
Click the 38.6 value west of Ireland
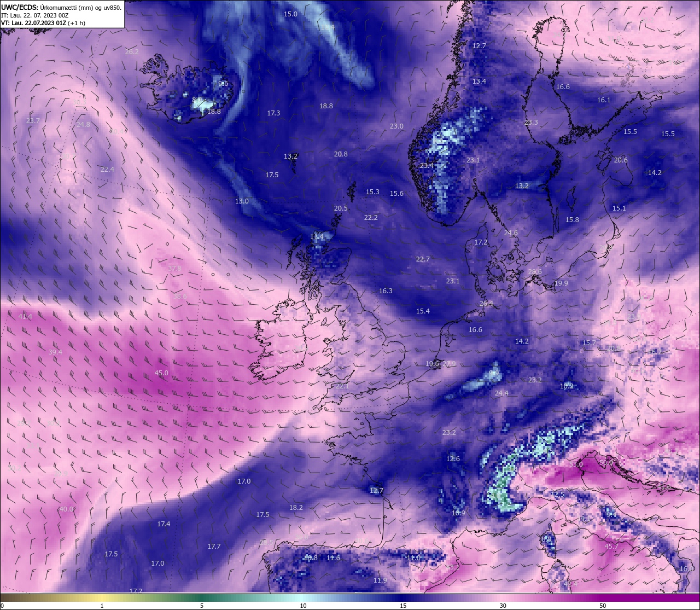click(x=180, y=297)
